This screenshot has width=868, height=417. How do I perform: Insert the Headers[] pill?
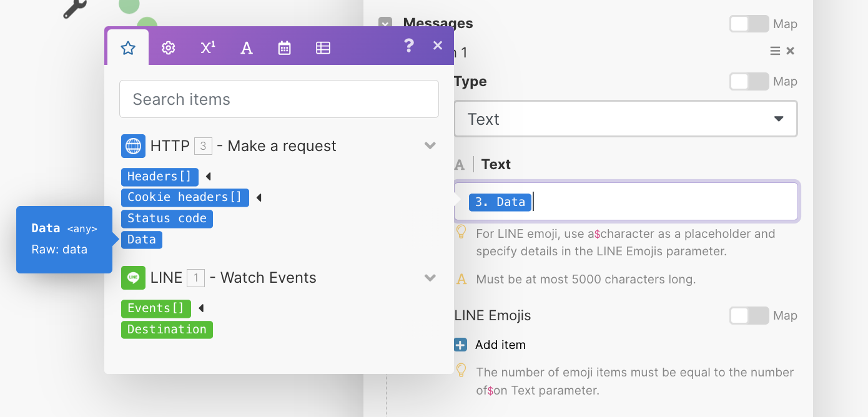[x=160, y=177]
